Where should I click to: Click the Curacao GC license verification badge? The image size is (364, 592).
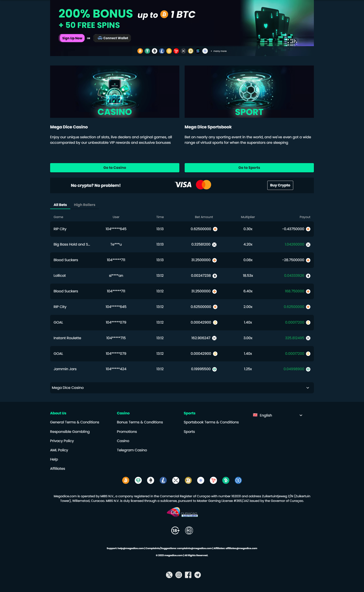(182, 513)
